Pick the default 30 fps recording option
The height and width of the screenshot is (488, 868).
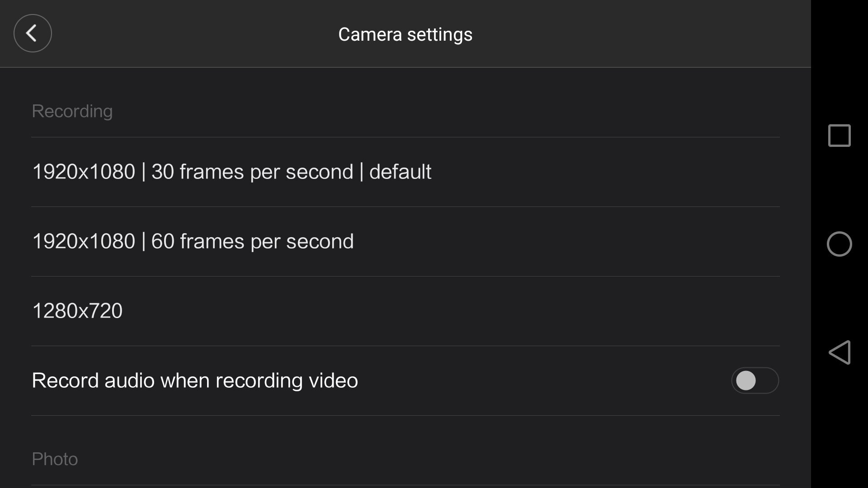[x=231, y=172]
